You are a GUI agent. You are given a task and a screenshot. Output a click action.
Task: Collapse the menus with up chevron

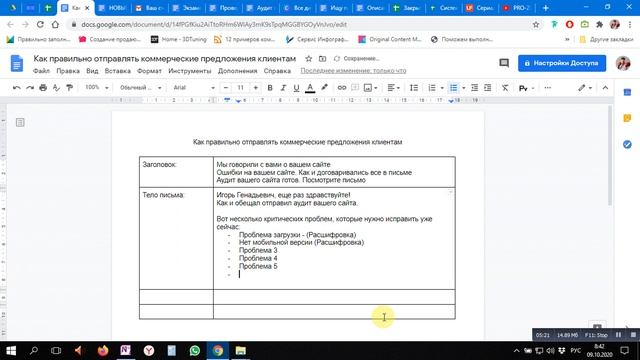pyautogui.click(x=605, y=88)
